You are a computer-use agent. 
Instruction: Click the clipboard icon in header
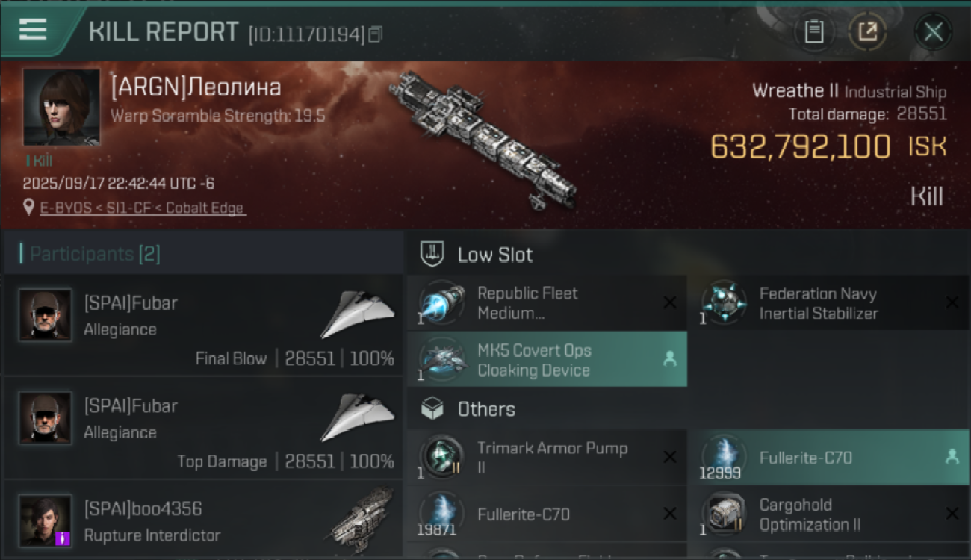pos(813,32)
